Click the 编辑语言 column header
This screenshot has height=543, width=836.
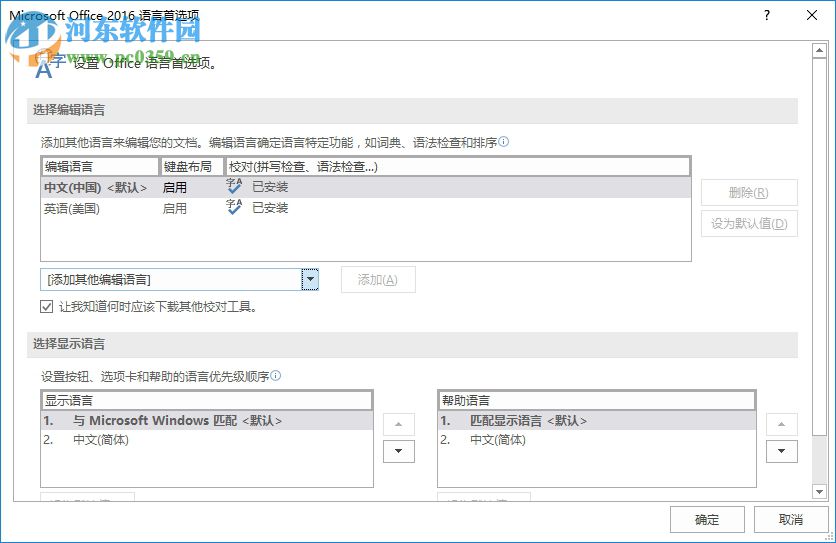click(100, 166)
